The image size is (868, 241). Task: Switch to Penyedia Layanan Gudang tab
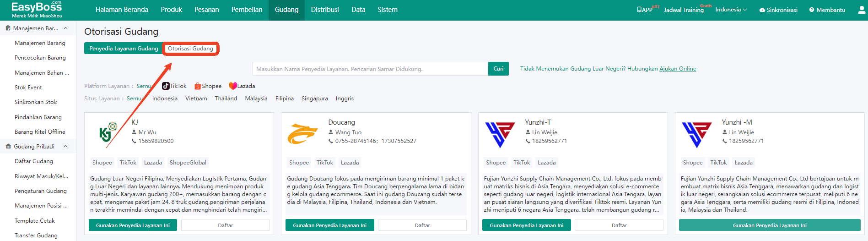click(124, 49)
